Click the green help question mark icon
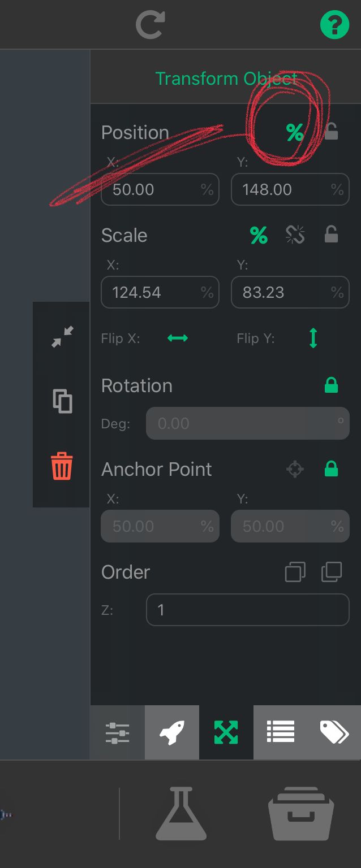361x868 pixels. pyautogui.click(x=334, y=25)
